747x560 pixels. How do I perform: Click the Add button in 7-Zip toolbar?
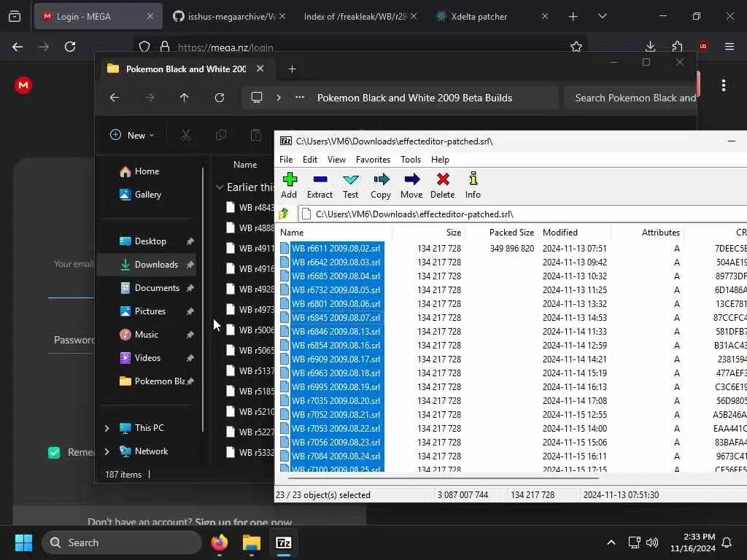pos(289,185)
